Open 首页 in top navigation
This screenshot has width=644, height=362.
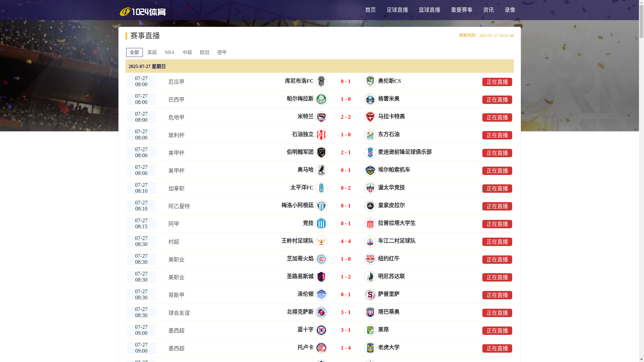coord(370,10)
